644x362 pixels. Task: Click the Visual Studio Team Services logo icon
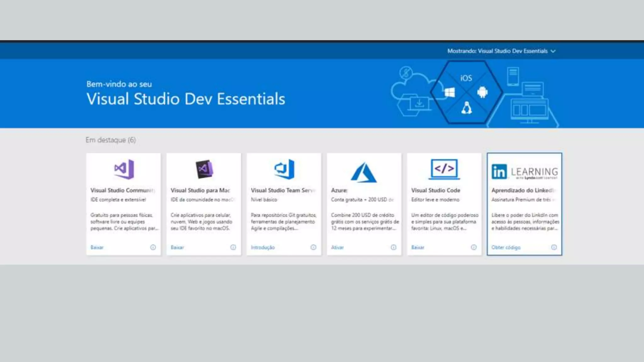284,169
